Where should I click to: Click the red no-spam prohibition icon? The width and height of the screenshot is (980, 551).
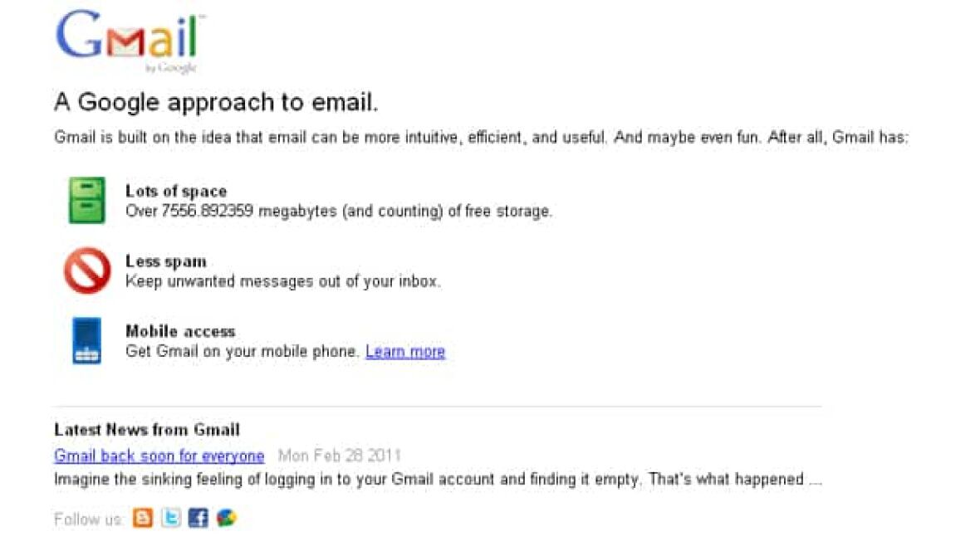coord(87,271)
